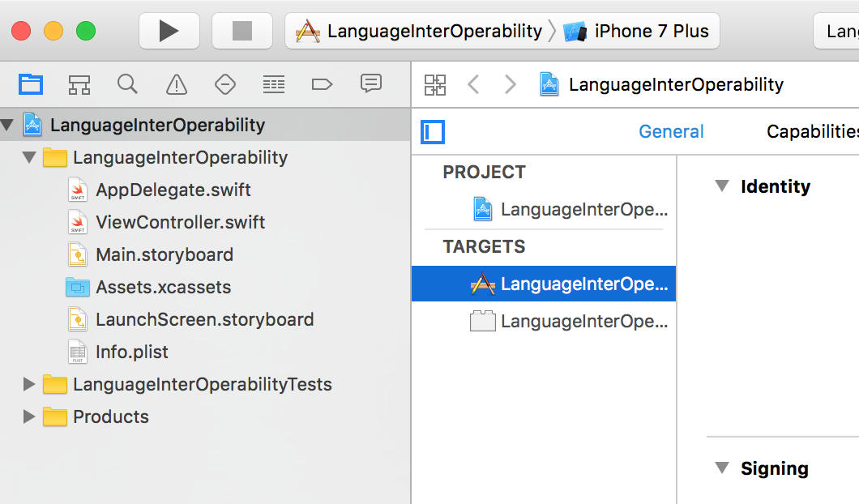Viewport: 859px width, 504px height.
Task: Run the project with the Play button
Action: [x=169, y=31]
